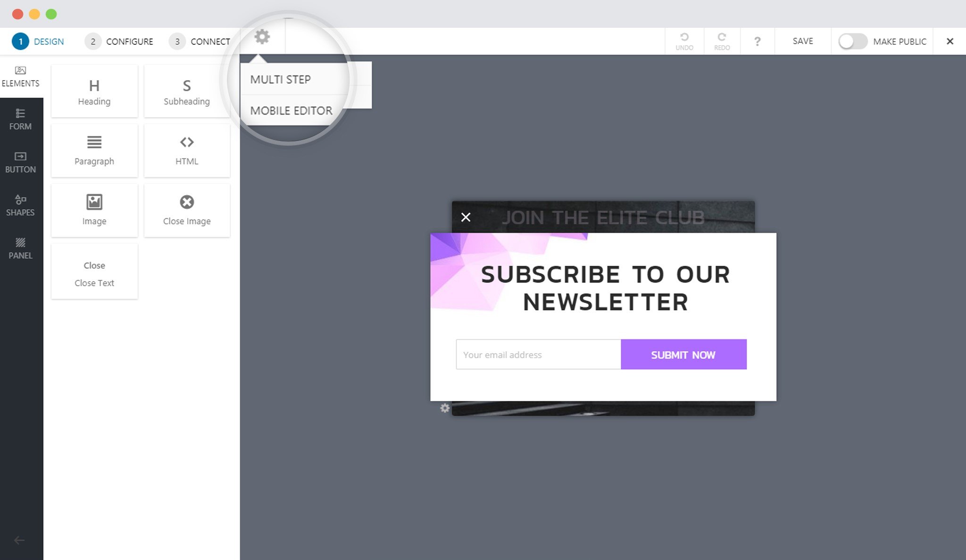The image size is (966, 560).
Task: Switch to the Connect step
Action: pos(200,41)
